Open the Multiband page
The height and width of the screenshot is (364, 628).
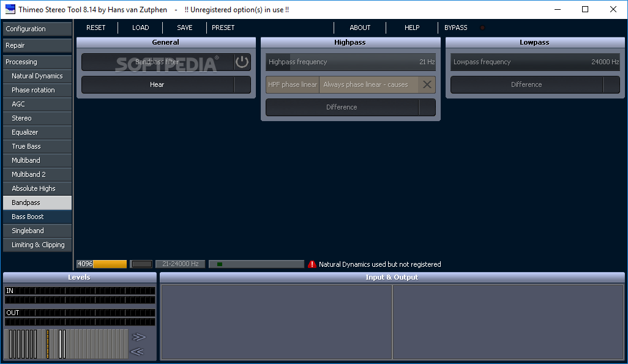click(x=37, y=160)
